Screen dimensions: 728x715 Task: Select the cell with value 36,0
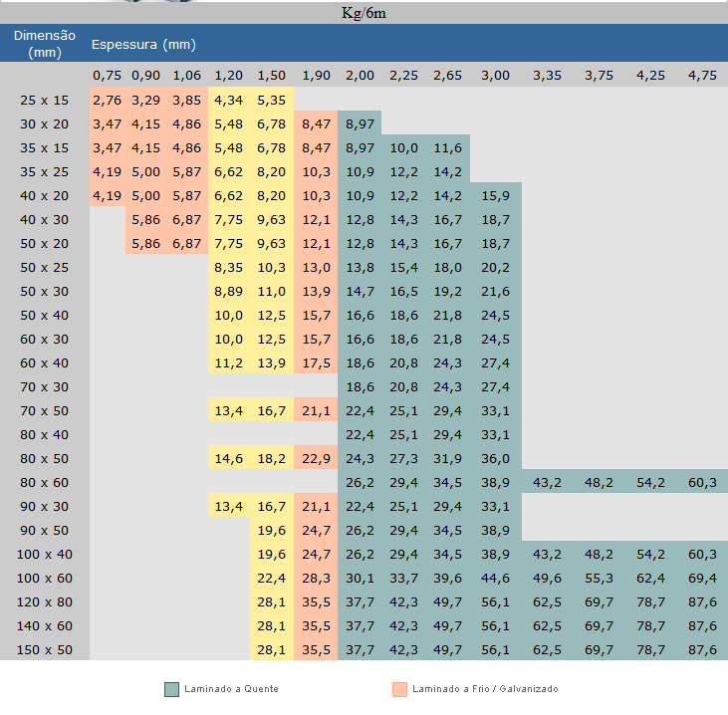coord(495,458)
